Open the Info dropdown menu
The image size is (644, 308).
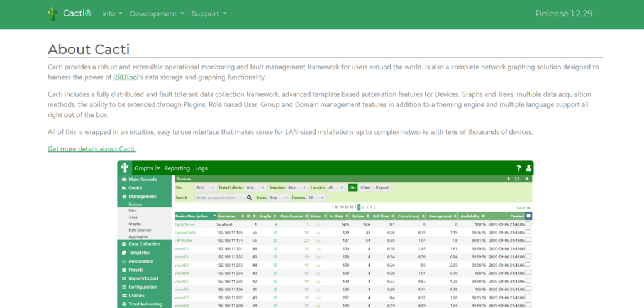pos(112,14)
